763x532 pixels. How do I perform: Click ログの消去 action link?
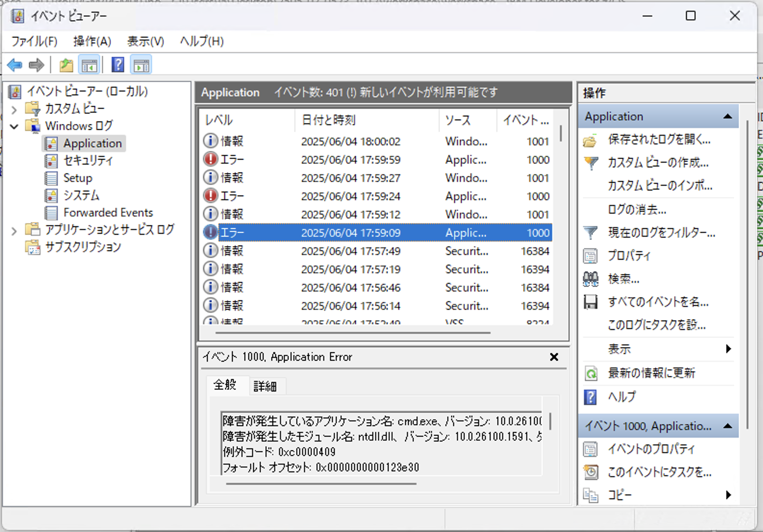pos(637,210)
